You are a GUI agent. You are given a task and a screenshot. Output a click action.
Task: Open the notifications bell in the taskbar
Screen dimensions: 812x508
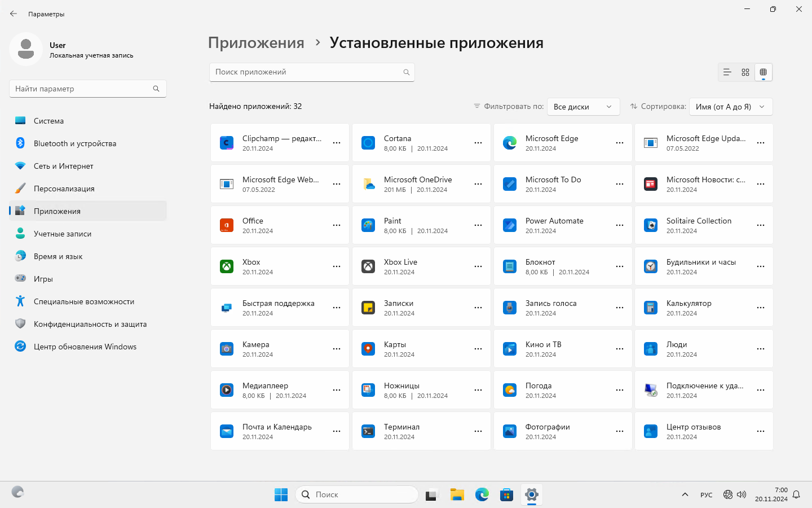coord(796,494)
